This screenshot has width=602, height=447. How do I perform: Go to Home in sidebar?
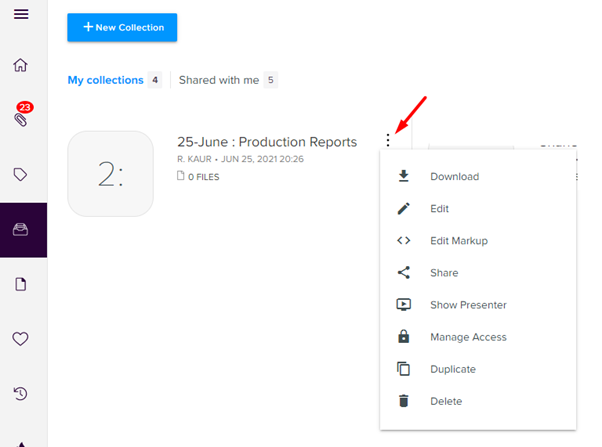pos(20,65)
